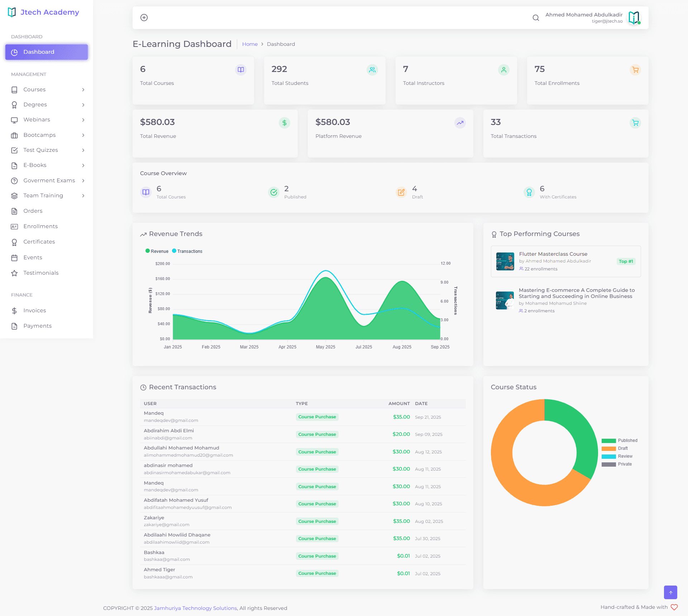This screenshot has height=616, width=688.
Task: Click the trend arrow icon on Platform Revenue card
Action: [460, 122]
